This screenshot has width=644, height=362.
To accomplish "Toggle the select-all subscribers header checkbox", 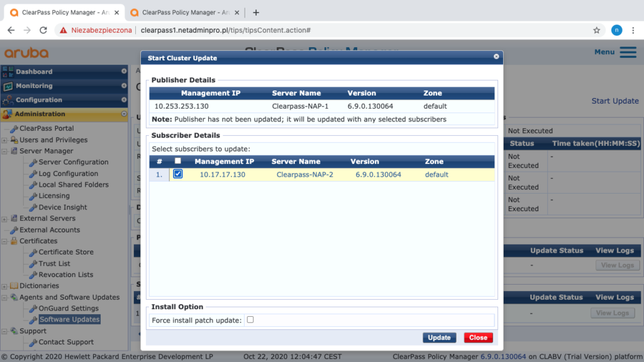I will 177,161.
